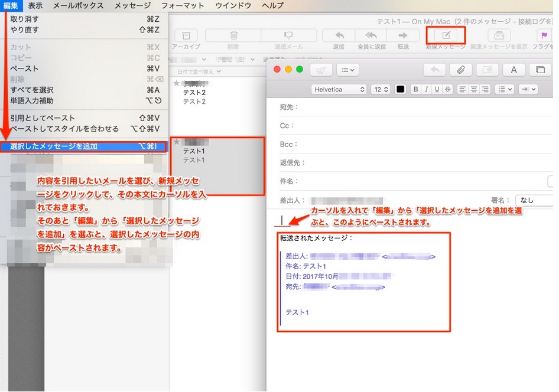Click the Bcc input field
559x392 pixels.
pos(426,144)
